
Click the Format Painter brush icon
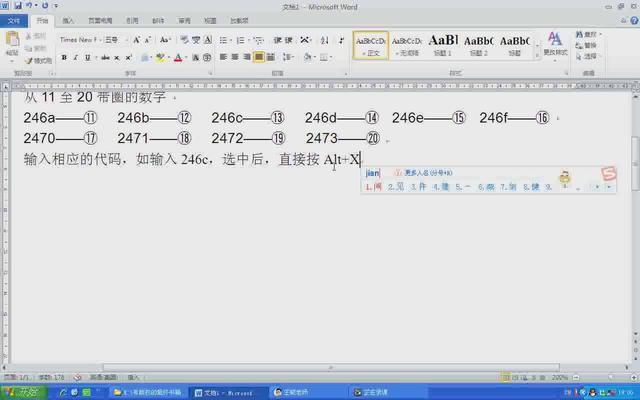point(29,61)
